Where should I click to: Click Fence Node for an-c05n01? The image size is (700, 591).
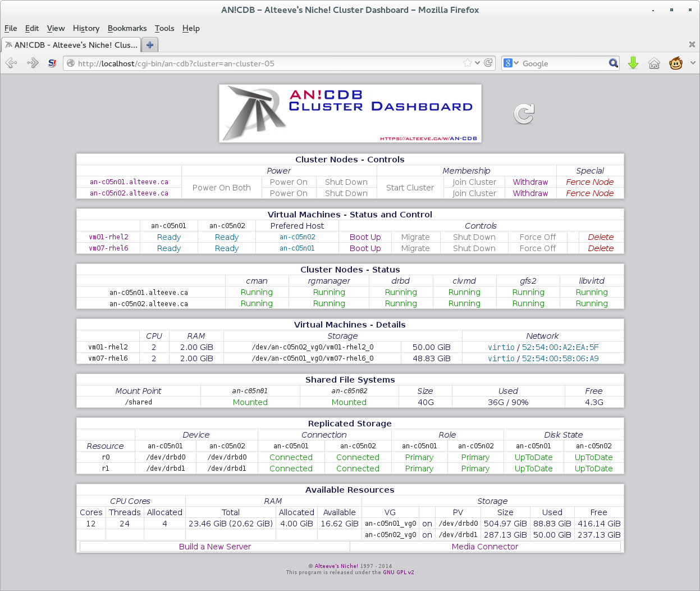589,182
